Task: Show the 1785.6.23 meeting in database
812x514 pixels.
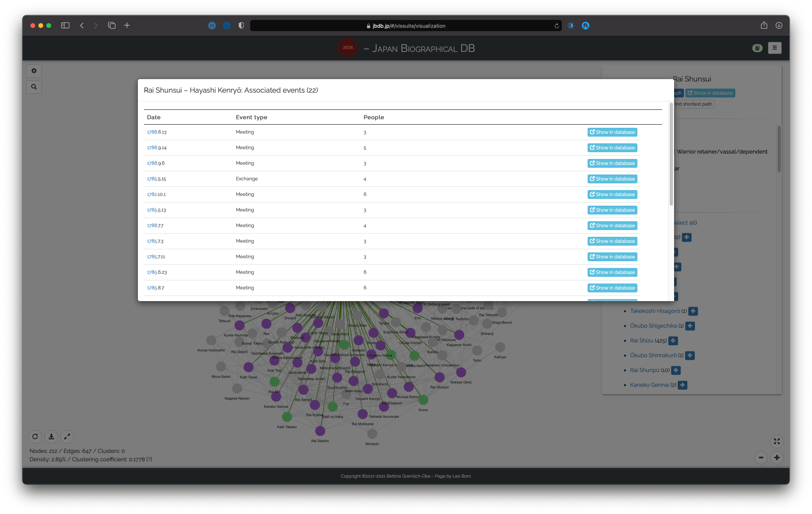Action: click(612, 272)
